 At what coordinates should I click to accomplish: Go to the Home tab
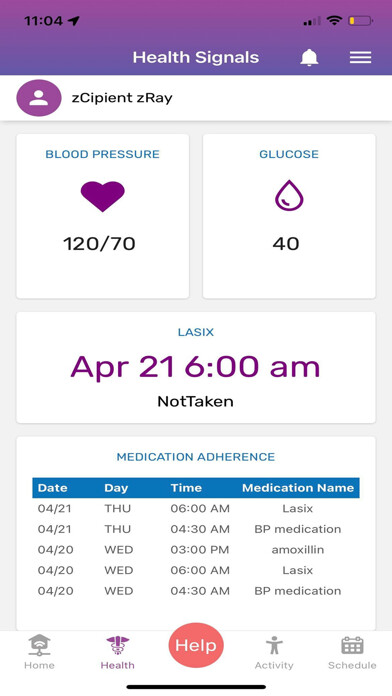(39, 652)
